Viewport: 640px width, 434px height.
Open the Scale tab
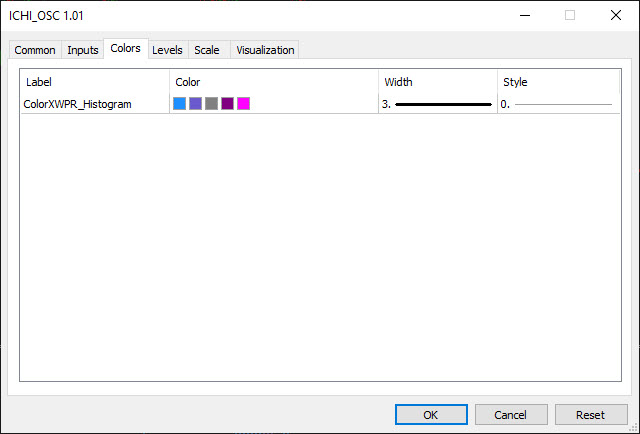[207, 50]
